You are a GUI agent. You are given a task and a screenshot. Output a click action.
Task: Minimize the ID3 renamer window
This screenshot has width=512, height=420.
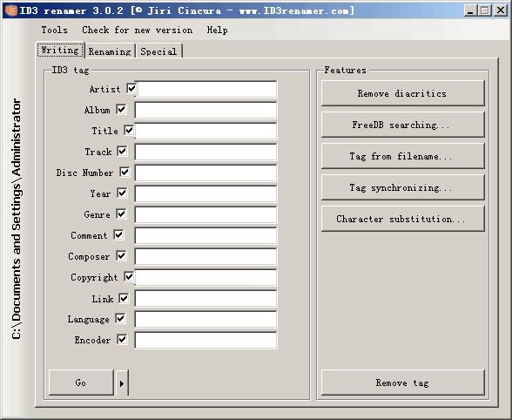click(470, 10)
